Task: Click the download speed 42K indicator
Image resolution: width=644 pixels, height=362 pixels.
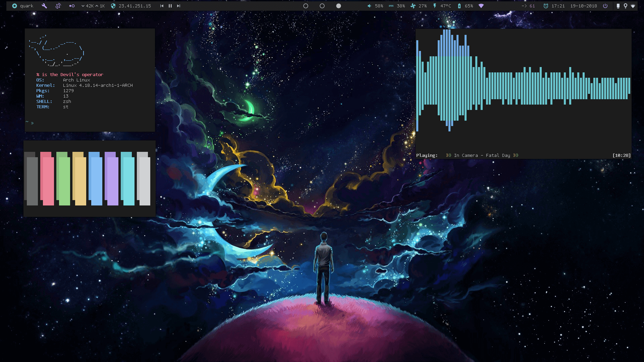Action: [88, 6]
